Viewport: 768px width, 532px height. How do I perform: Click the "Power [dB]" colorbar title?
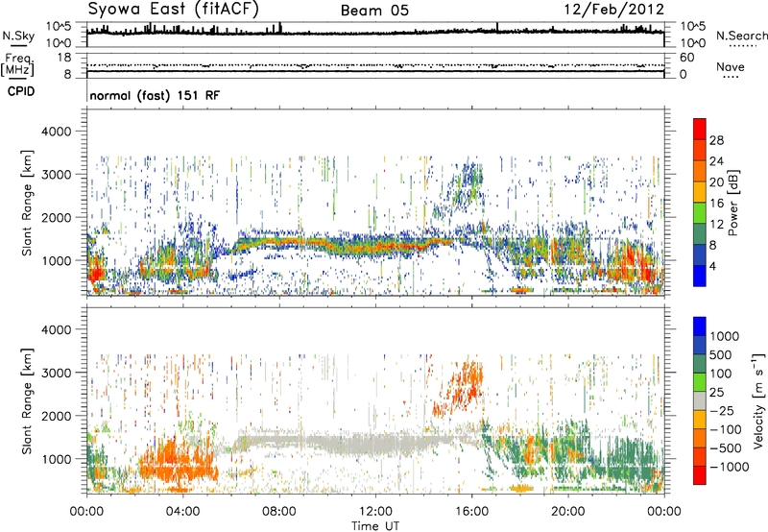[x=732, y=203]
